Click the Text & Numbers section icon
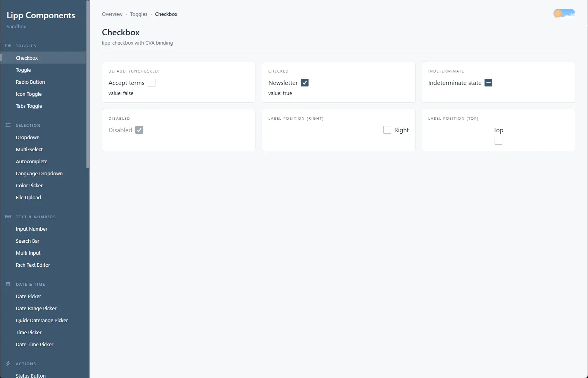This screenshot has width=588, height=378. tap(8, 217)
